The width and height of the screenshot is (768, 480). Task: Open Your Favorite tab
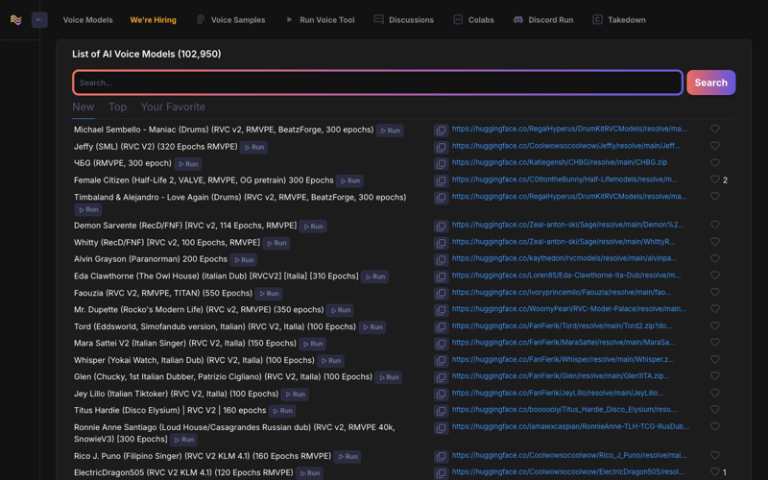[172, 107]
